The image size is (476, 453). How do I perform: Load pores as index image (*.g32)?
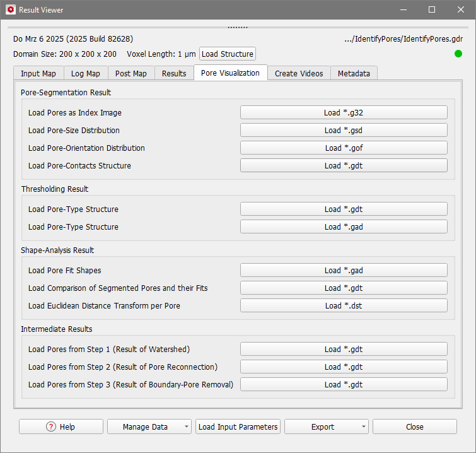(344, 112)
